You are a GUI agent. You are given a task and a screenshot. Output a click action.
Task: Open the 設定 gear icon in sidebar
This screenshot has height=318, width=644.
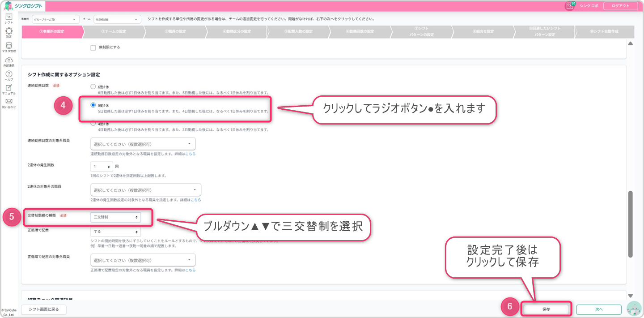point(8,31)
